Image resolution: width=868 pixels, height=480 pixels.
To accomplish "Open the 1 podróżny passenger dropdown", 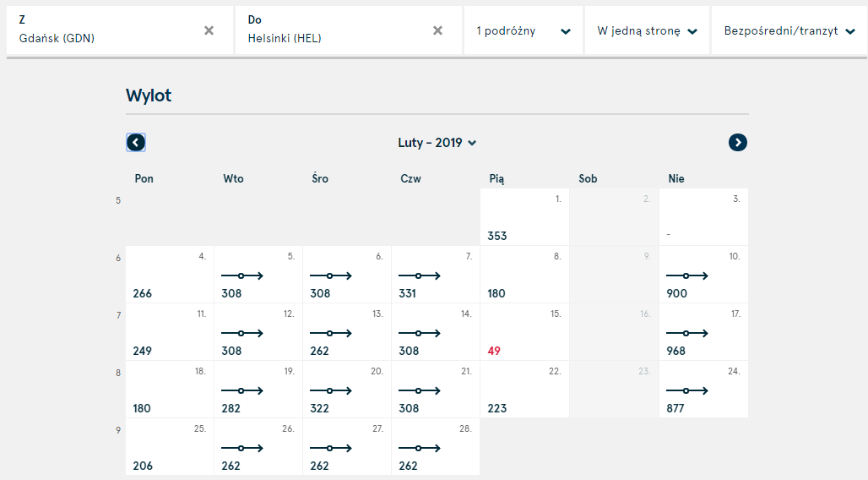I will [524, 30].
